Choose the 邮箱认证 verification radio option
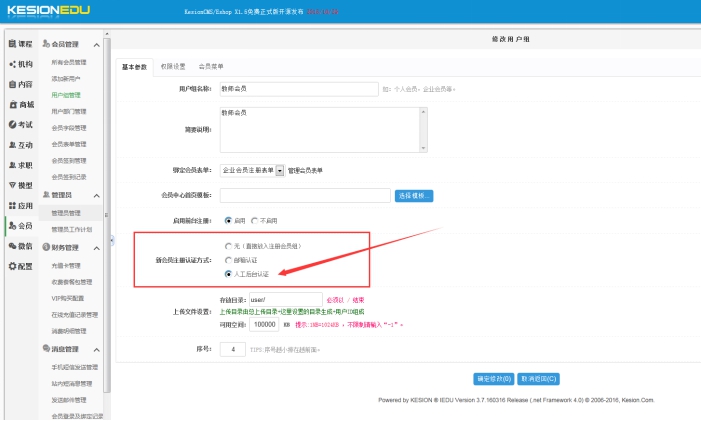 [229, 258]
